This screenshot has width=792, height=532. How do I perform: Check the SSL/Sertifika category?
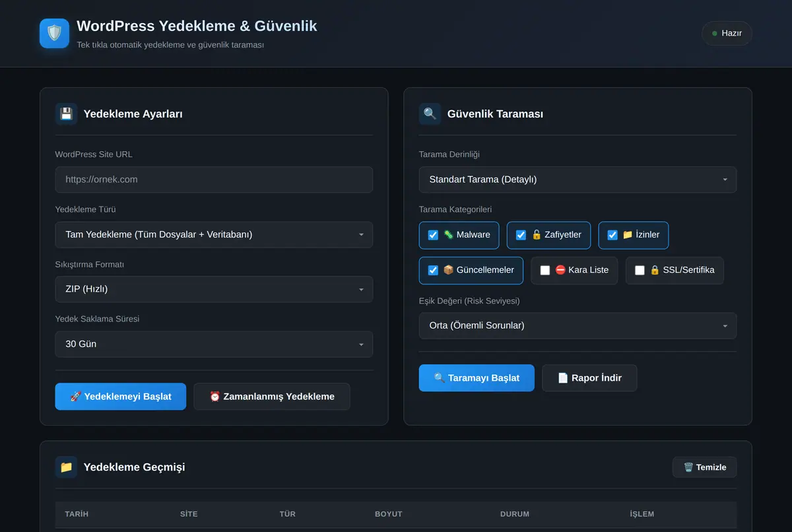tap(640, 270)
